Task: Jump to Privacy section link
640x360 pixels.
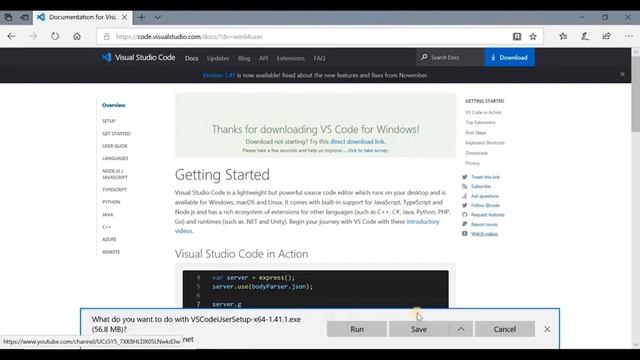Action: click(x=472, y=163)
